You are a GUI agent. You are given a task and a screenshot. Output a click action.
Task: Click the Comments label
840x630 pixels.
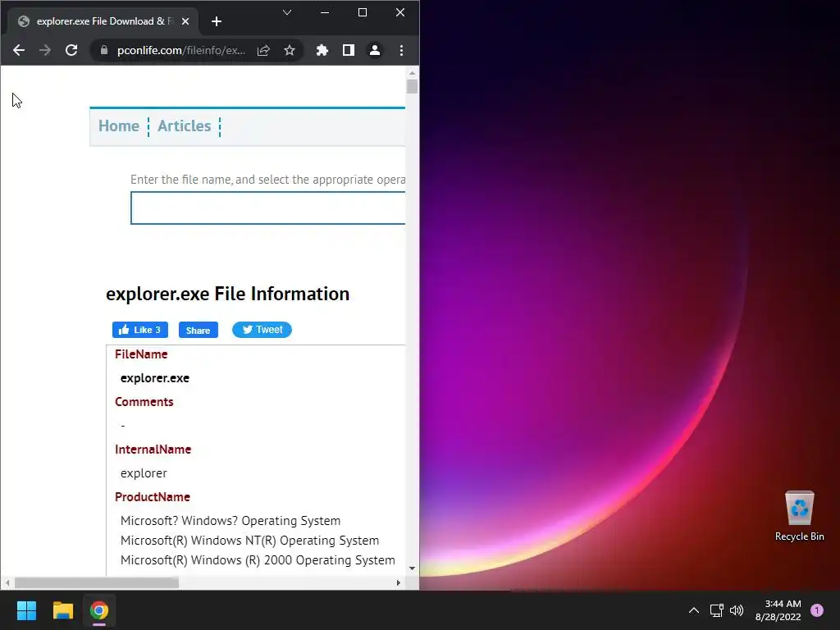(x=144, y=402)
